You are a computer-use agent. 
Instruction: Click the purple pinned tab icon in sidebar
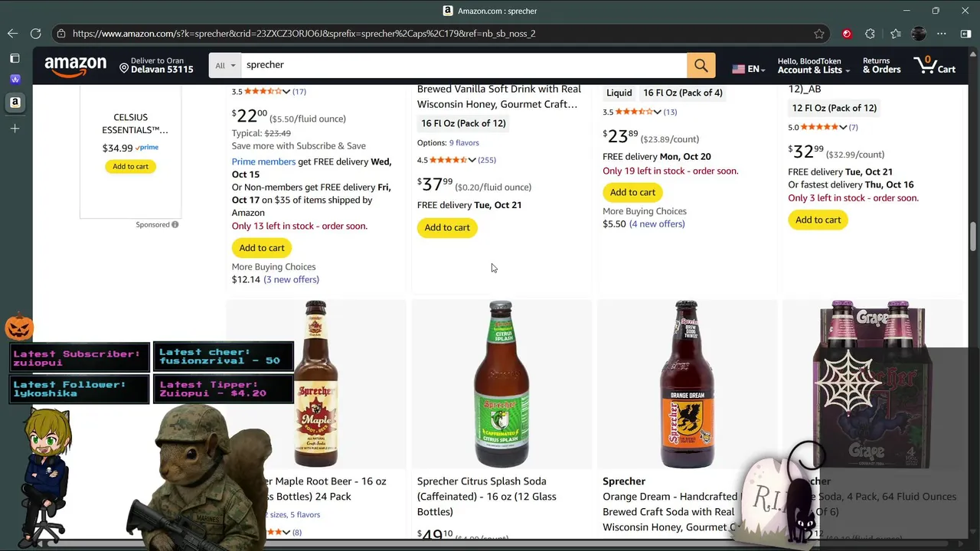15,79
